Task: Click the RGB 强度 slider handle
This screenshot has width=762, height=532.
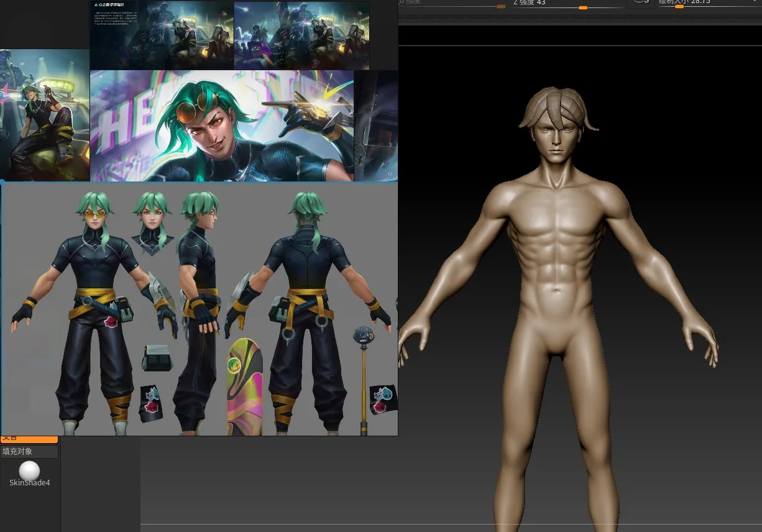Action: click(x=500, y=6)
